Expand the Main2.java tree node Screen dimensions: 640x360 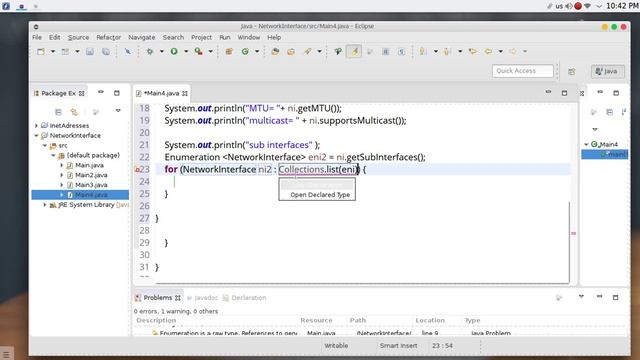pyautogui.click(x=62, y=175)
